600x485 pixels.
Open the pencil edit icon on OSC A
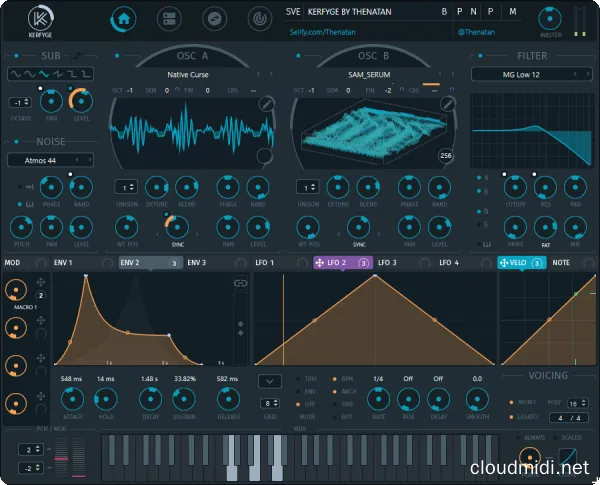coord(265,104)
